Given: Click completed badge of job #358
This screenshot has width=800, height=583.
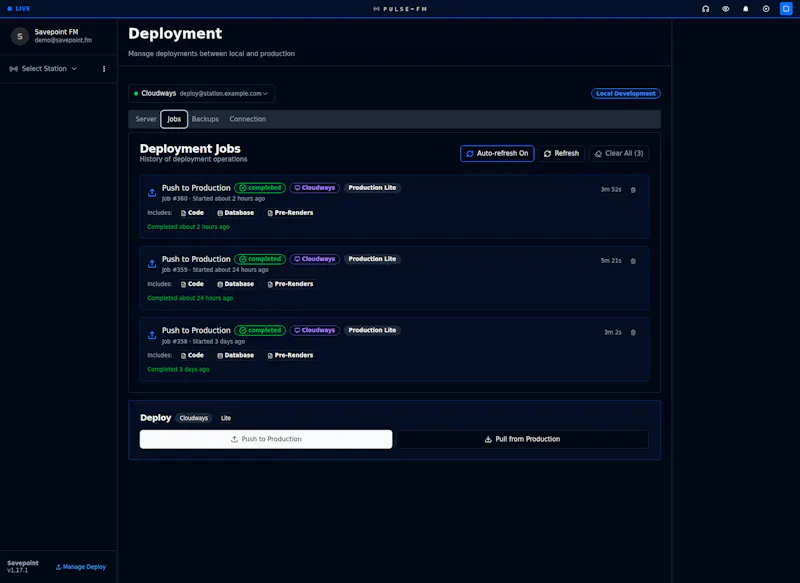Looking at the screenshot, I should coord(260,331).
